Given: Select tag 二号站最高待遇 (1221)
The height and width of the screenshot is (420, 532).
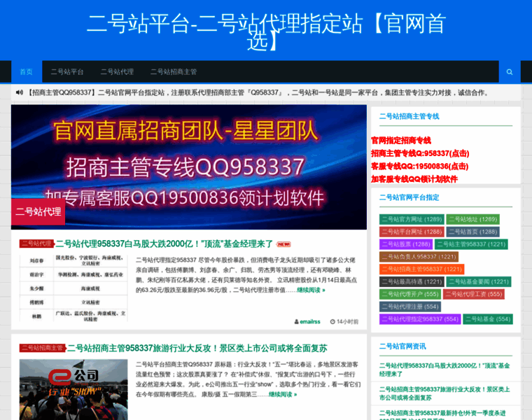Looking at the screenshot, I should pyautogui.click(x=412, y=282).
